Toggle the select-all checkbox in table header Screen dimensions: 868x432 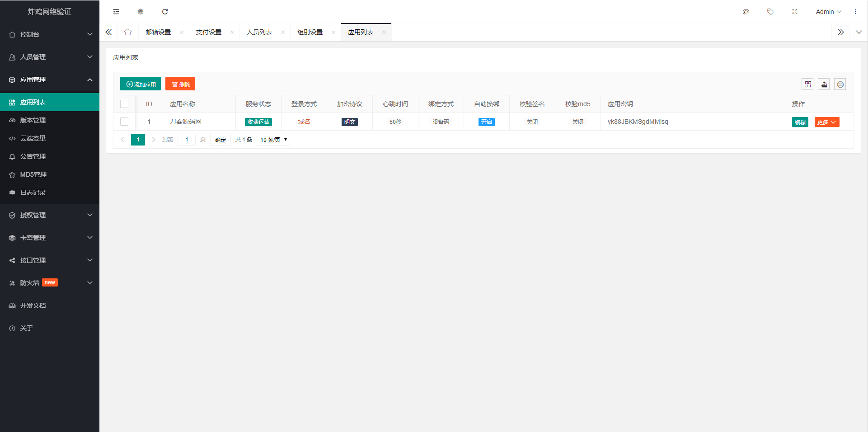tap(125, 103)
